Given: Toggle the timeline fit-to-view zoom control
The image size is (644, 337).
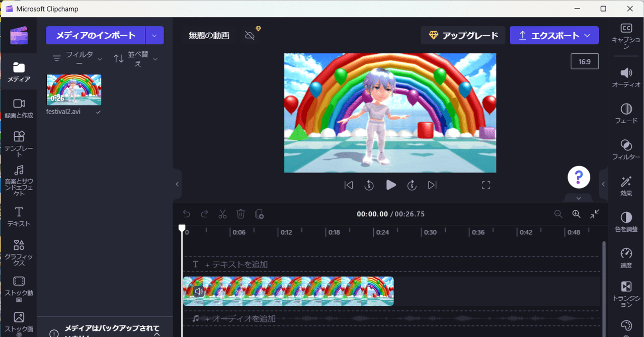Looking at the screenshot, I should (594, 214).
